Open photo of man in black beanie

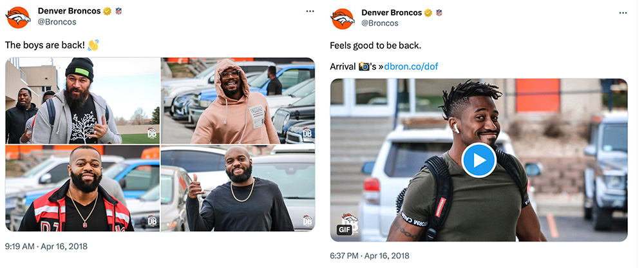[82, 100]
